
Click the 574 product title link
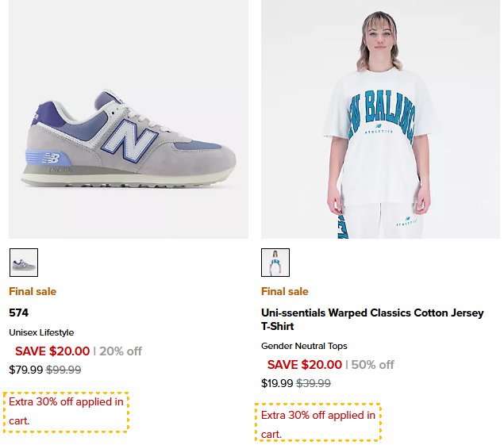(x=18, y=313)
